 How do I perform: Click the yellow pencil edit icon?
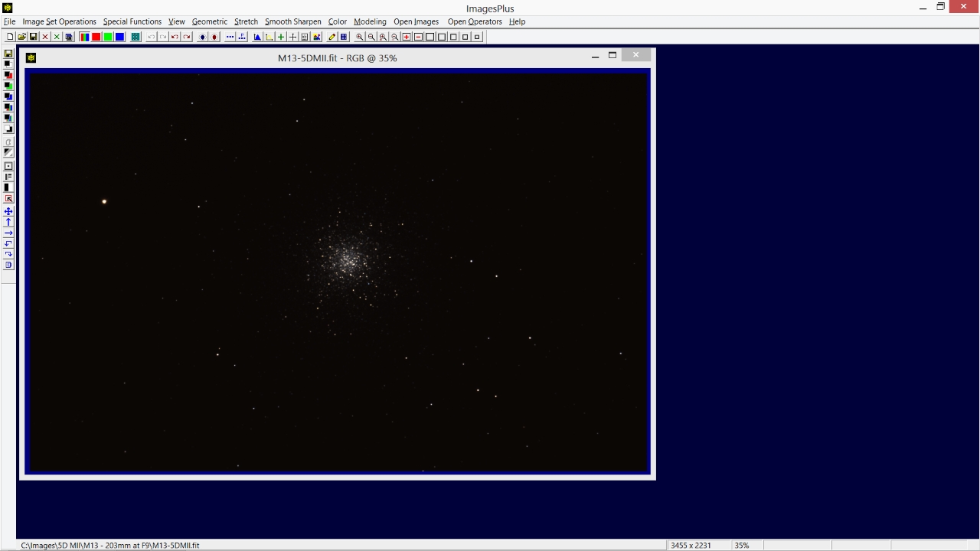click(x=332, y=37)
